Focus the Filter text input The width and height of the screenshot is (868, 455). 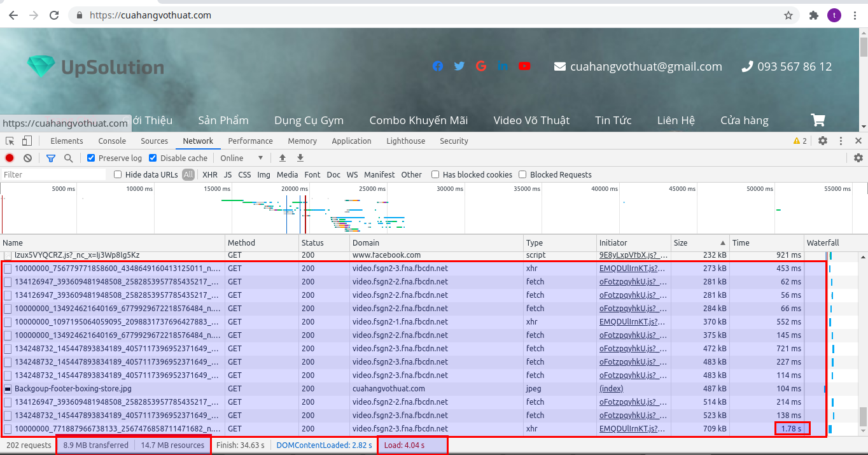pyautogui.click(x=53, y=174)
